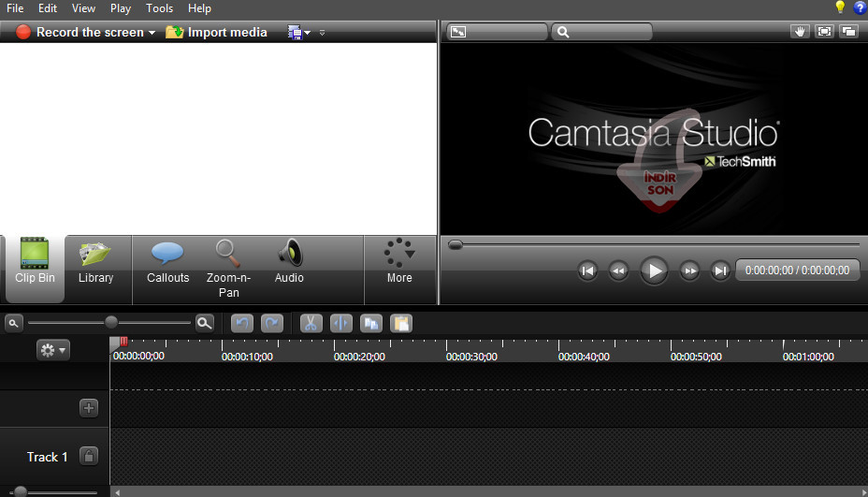This screenshot has height=497, width=868.
Task: Open the File menu
Action: (x=15, y=8)
